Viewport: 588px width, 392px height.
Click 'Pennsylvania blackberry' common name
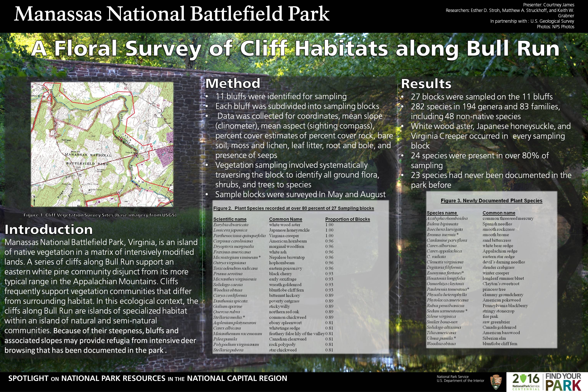pyautogui.click(x=505, y=306)
